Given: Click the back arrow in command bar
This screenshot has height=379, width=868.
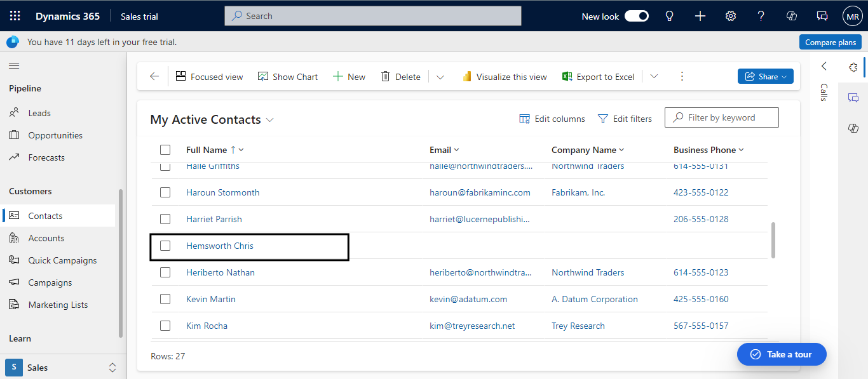Looking at the screenshot, I should (x=154, y=77).
